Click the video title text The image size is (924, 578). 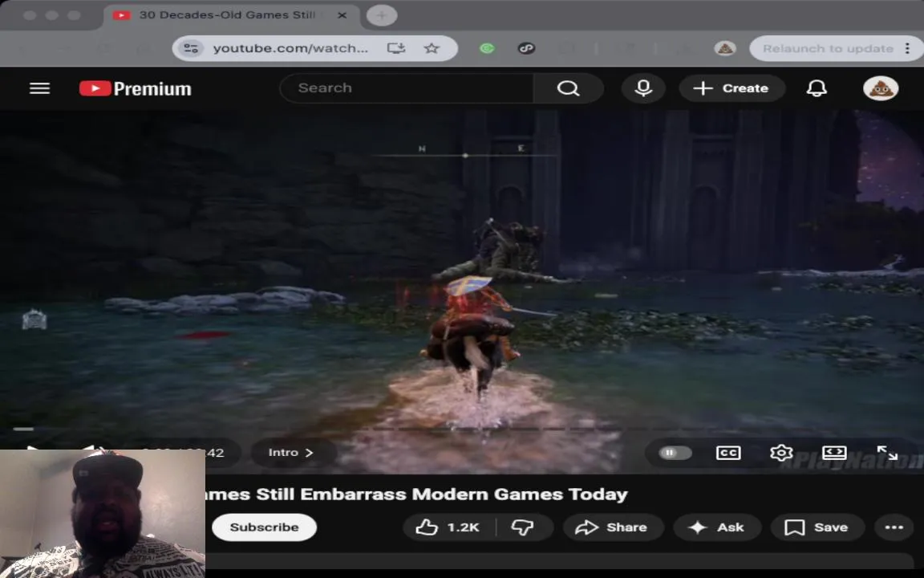pos(416,494)
